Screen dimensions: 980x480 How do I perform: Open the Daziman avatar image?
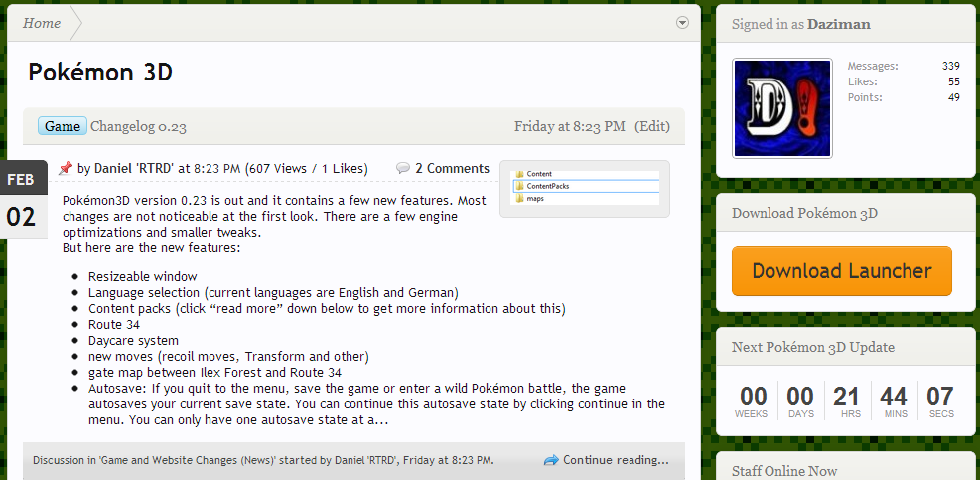782,108
